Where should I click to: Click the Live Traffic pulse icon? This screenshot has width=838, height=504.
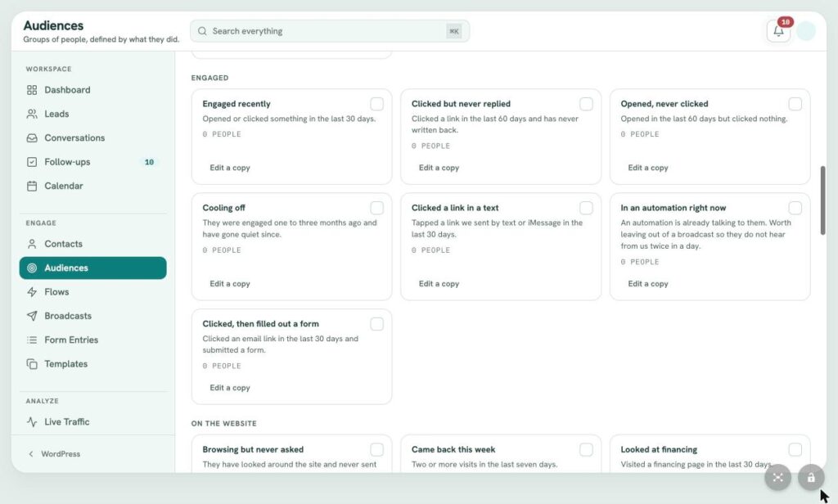coord(32,421)
